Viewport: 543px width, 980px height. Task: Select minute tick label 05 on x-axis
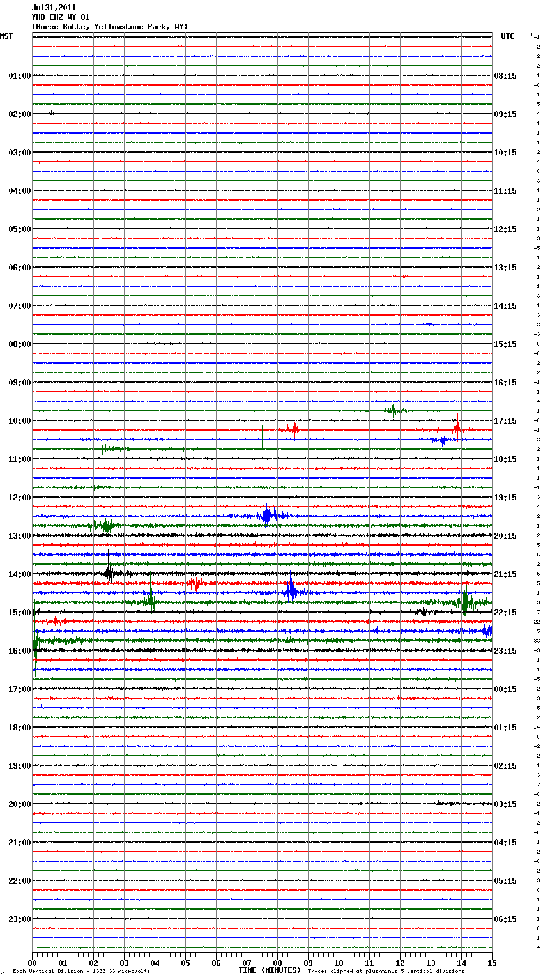(186, 963)
